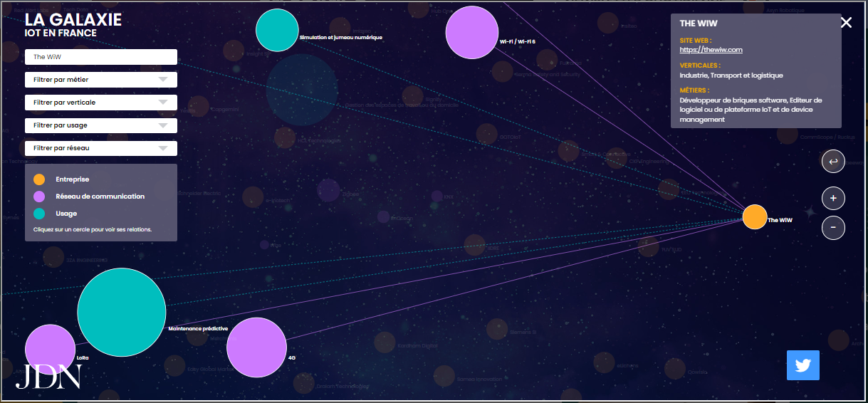The height and width of the screenshot is (403, 868).
Task: Click the search field containing The WiW
Action: tap(100, 57)
